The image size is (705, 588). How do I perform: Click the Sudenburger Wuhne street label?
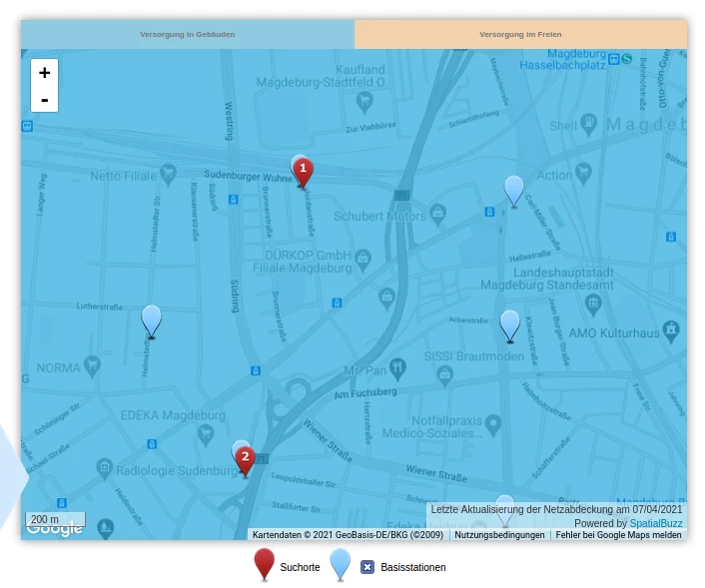pos(249,176)
